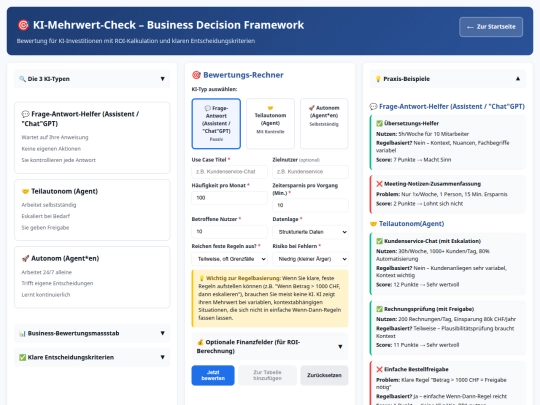Open the Reichen feste Regeln aus dropdown
This screenshot has width=540, height=405.
[229, 259]
